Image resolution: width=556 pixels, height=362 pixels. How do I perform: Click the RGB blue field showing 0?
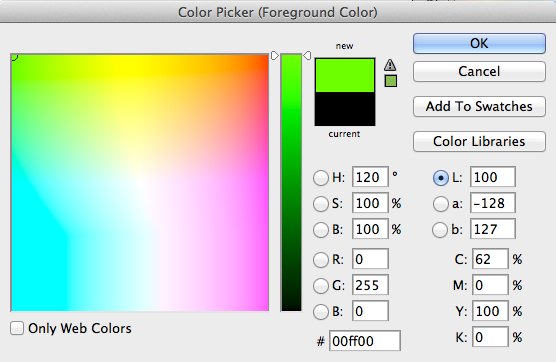[370, 311]
